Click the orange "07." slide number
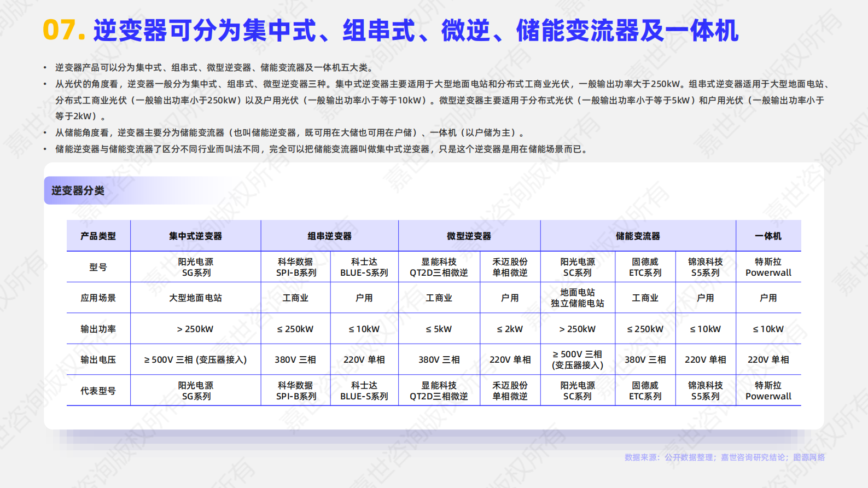 (x=64, y=30)
